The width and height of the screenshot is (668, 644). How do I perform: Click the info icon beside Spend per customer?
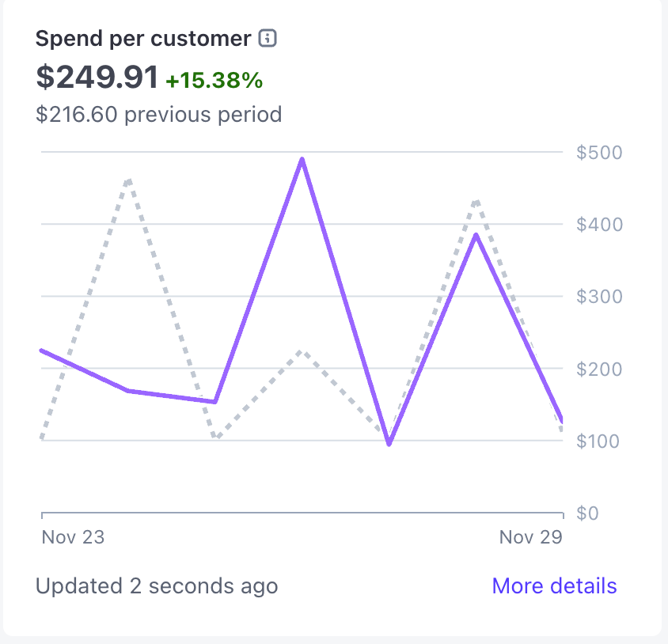coord(268,38)
